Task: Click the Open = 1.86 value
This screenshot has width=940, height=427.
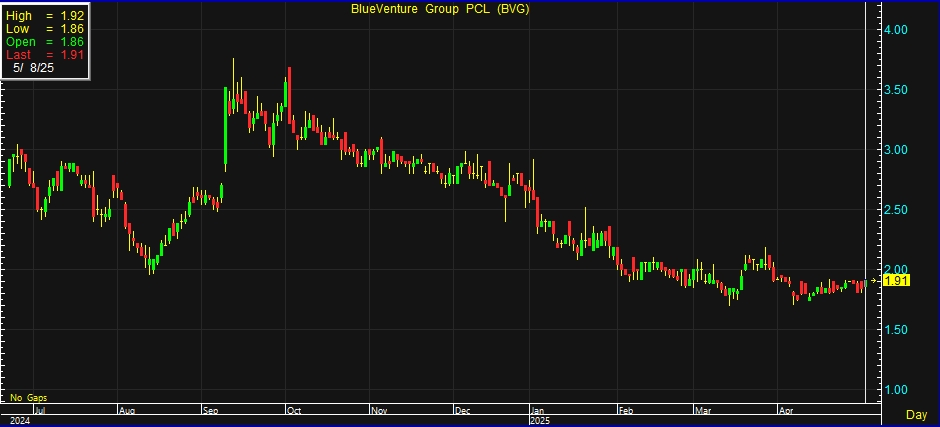Action: pyautogui.click(x=44, y=42)
